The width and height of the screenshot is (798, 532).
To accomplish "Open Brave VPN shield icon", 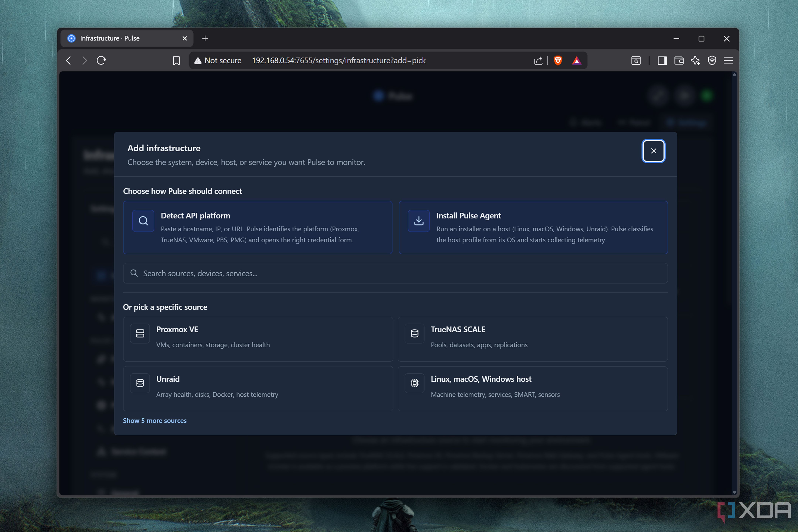I will click(x=712, y=60).
